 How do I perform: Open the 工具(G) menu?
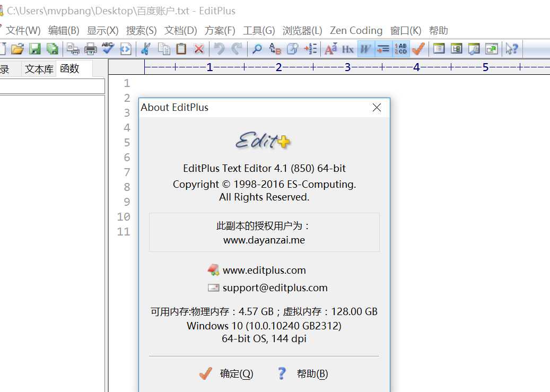click(259, 31)
